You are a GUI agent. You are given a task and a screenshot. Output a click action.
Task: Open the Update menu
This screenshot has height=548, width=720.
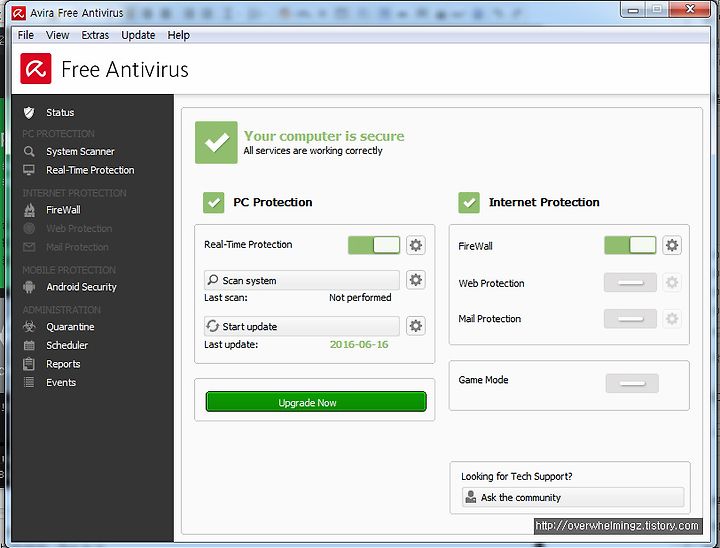click(138, 35)
